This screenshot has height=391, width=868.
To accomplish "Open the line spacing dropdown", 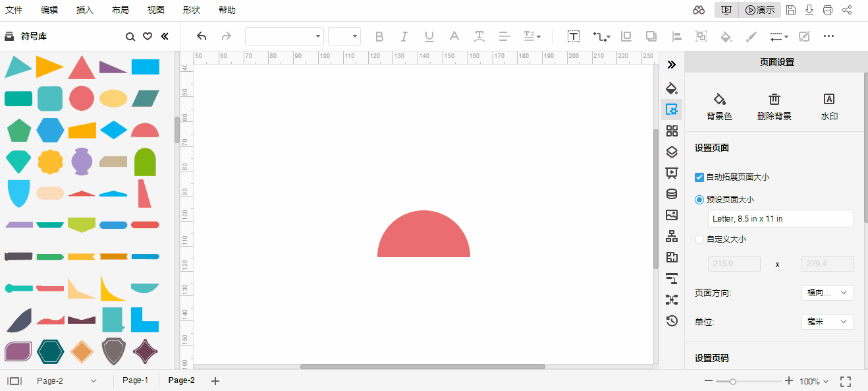I will 532,36.
